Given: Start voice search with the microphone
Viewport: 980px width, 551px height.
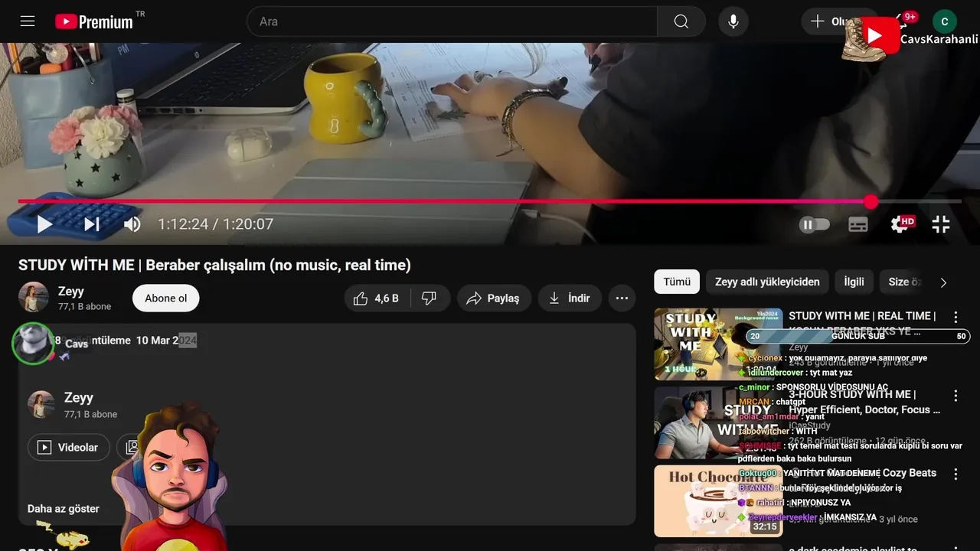Looking at the screenshot, I should pos(733,21).
